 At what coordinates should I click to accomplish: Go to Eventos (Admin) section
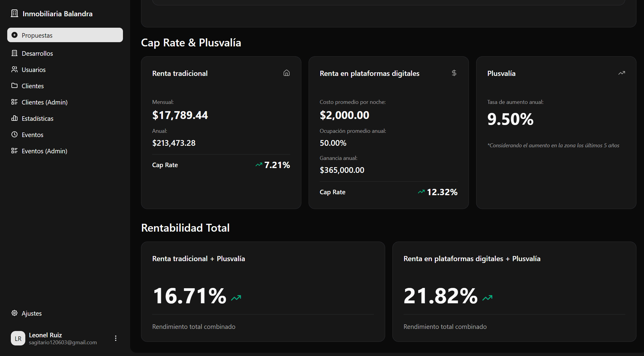pyautogui.click(x=44, y=151)
